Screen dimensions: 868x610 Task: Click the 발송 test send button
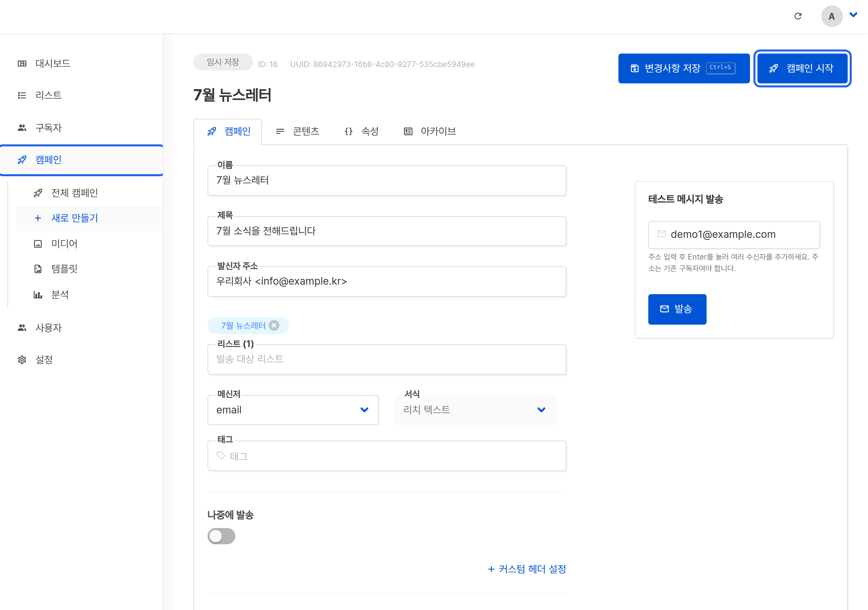tap(677, 309)
